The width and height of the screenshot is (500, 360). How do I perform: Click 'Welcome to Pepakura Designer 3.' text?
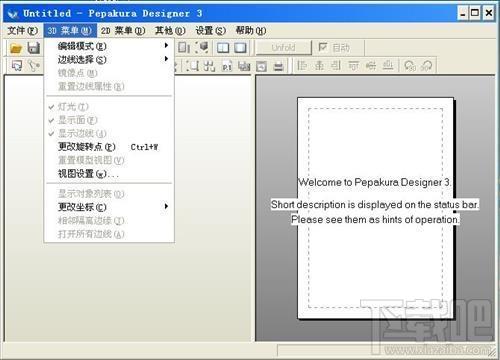pyautogui.click(x=375, y=182)
